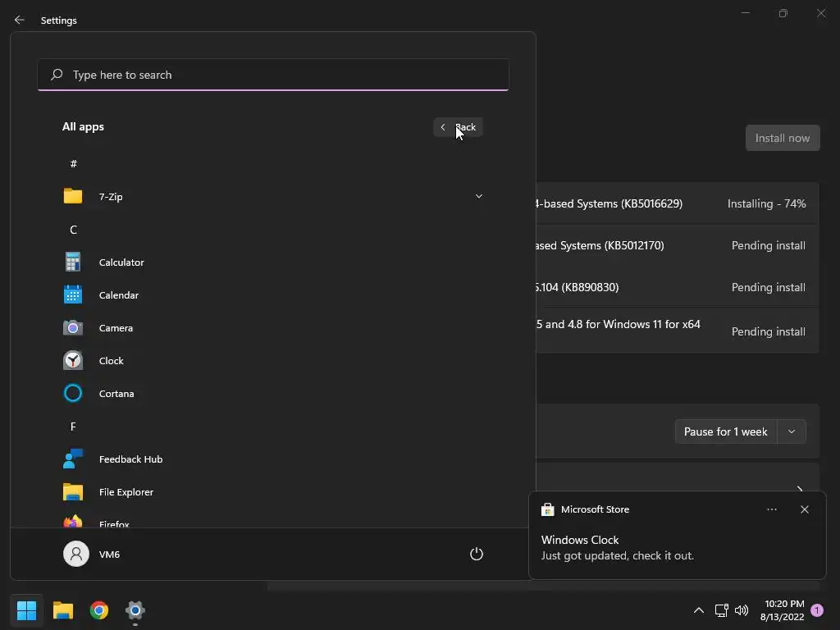The image size is (840, 630).
Task: Expand the 7-Zip folder chevron
Action: point(479,196)
